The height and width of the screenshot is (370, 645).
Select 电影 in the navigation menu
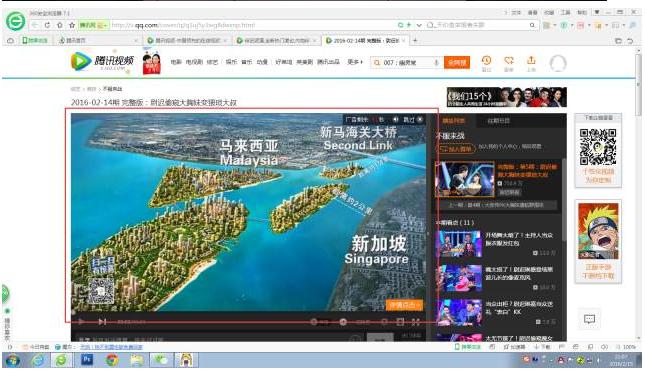176,62
